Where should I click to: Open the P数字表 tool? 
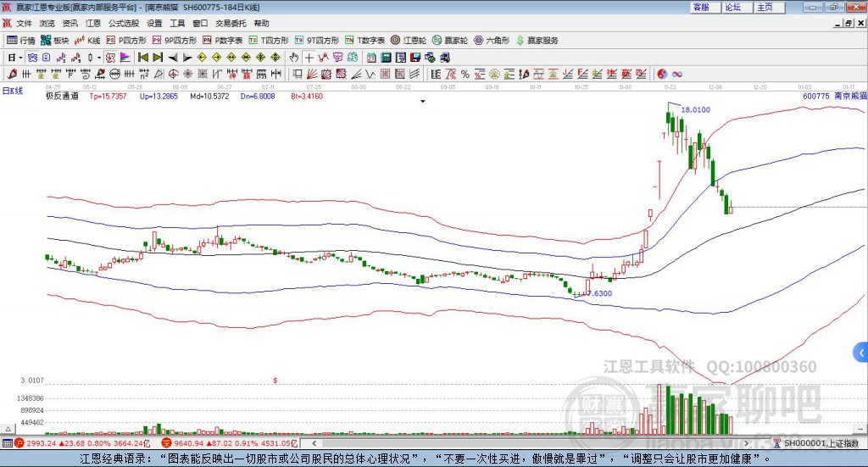point(223,41)
